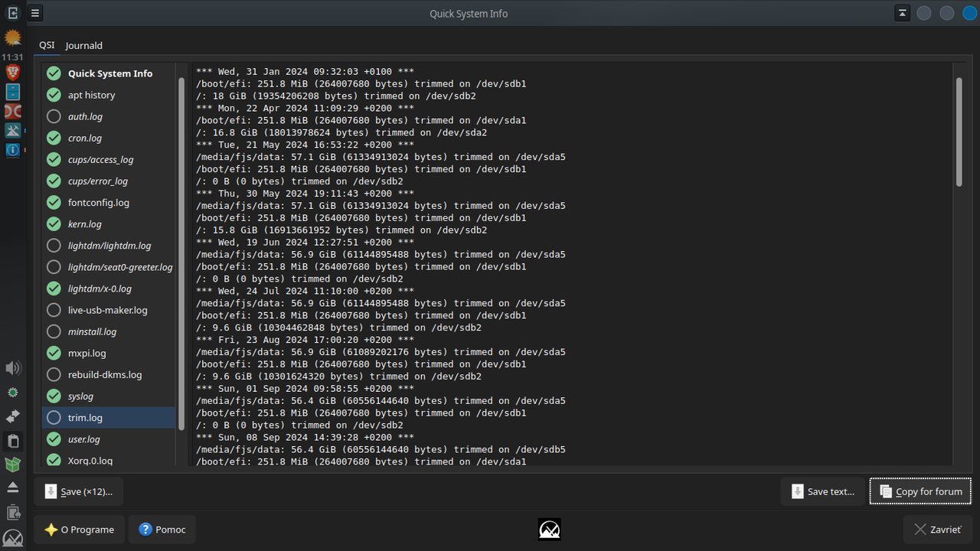Click the eject media tray icon
Viewport: 980px width, 551px height.
coord(12,487)
